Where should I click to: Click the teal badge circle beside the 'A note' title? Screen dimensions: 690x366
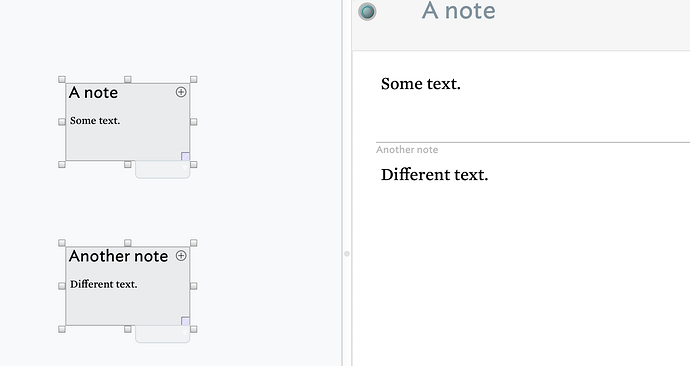(x=367, y=11)
